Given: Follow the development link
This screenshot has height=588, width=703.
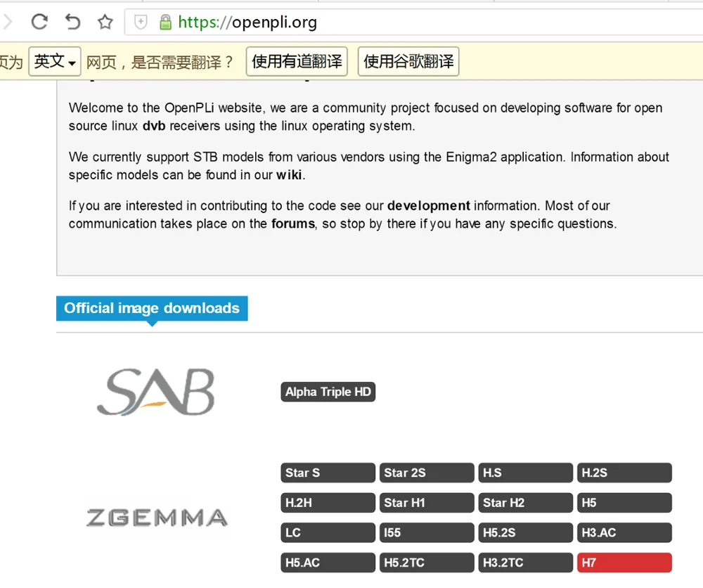Looking at the screenshot, I should tap(428, 206).
